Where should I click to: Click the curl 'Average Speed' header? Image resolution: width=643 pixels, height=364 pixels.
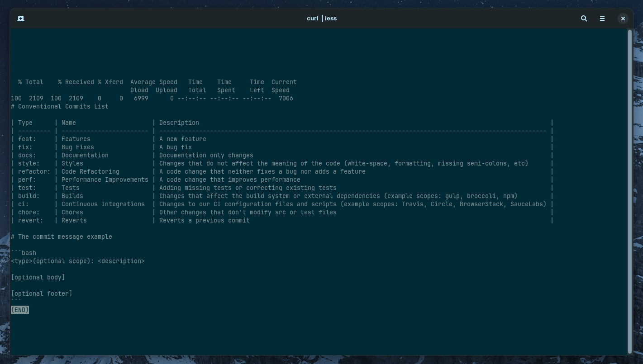(x=154, y=82)
